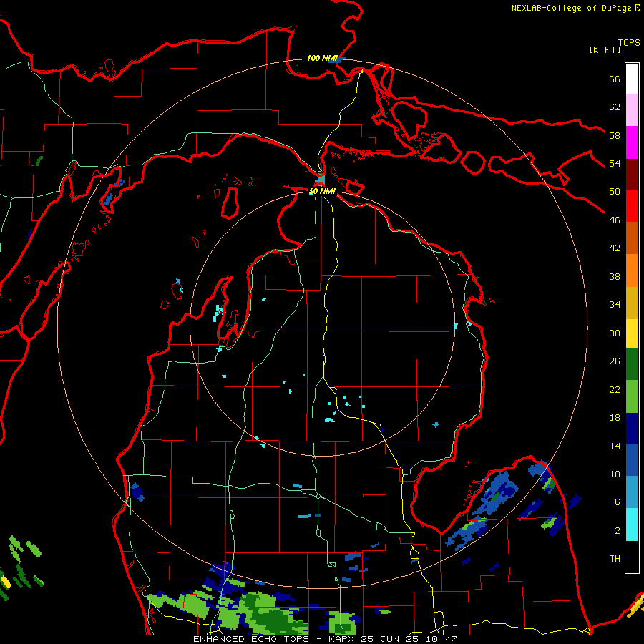Click the legend value 46
644x644 pixels.
coord(615,220)
